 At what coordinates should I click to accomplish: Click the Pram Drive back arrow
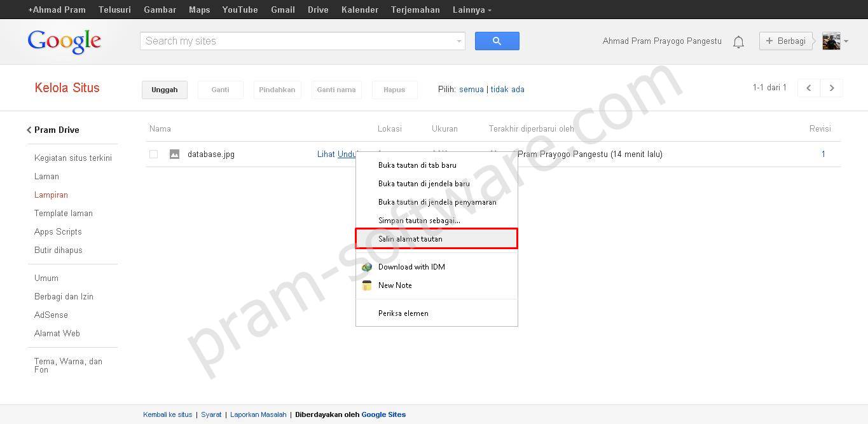29,130
